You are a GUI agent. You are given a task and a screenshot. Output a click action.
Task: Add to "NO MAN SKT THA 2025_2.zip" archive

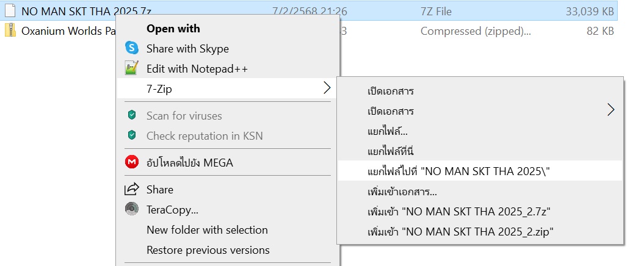click(460, 231)
